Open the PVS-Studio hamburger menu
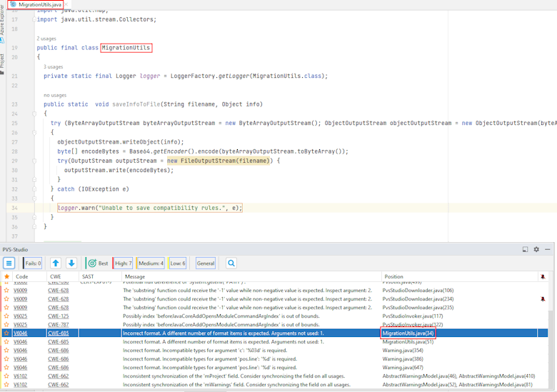The height and width of the screenshot is (392, 557). [x=9, y=263]
